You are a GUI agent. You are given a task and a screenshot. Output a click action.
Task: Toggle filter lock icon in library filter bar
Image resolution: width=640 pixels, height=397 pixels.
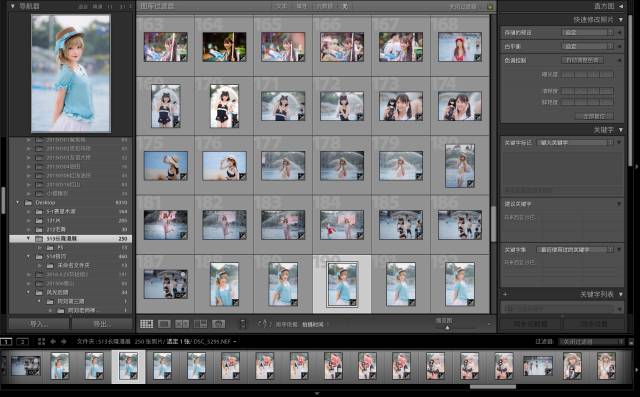click(x=490, y=7)
